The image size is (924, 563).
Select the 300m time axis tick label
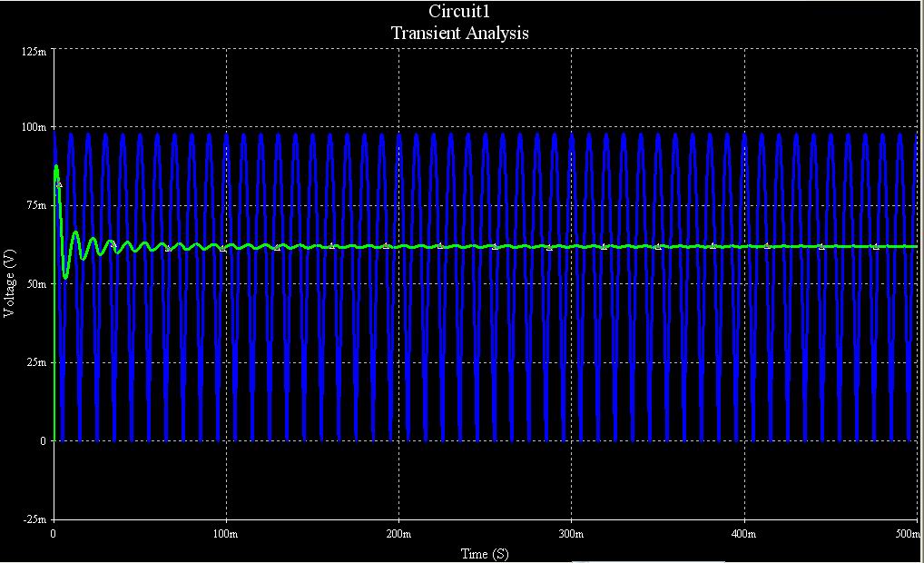click(x=571, y=533)
